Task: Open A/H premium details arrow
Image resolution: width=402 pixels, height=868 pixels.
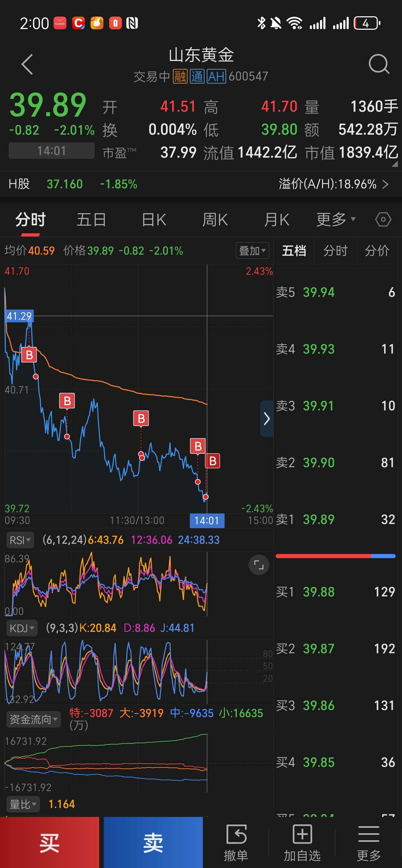Action: (x=385, y=184)
